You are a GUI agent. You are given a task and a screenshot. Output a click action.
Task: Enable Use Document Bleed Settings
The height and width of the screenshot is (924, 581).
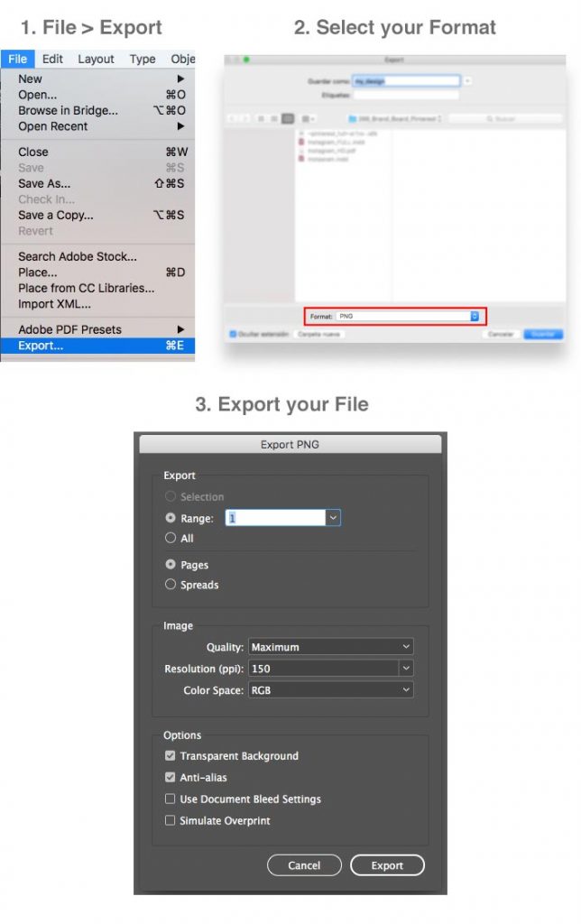coord(171,799)
